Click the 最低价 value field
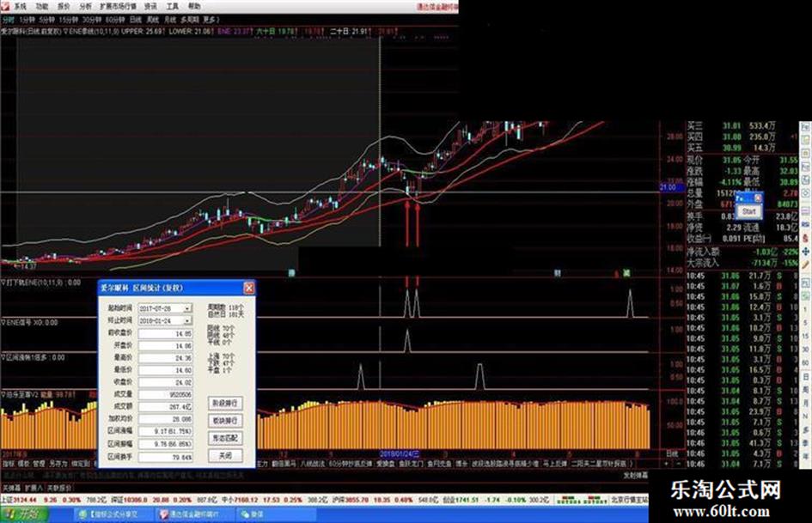 pyautogui.click(x=165, y=370)
